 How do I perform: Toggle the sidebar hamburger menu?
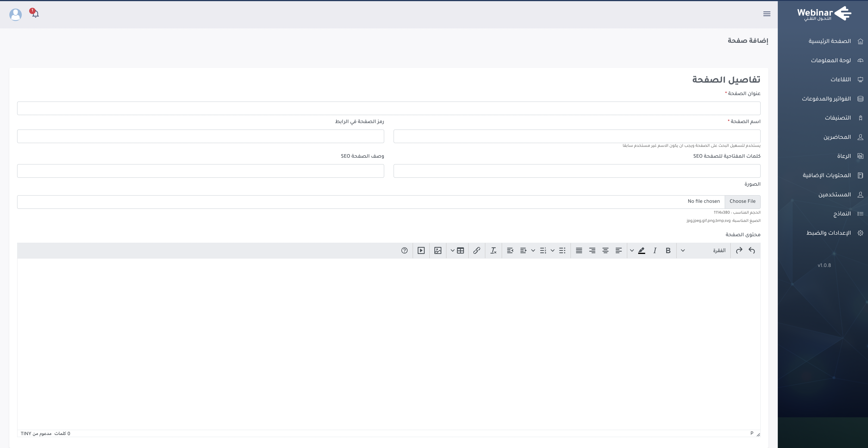(x=766, y=14)
